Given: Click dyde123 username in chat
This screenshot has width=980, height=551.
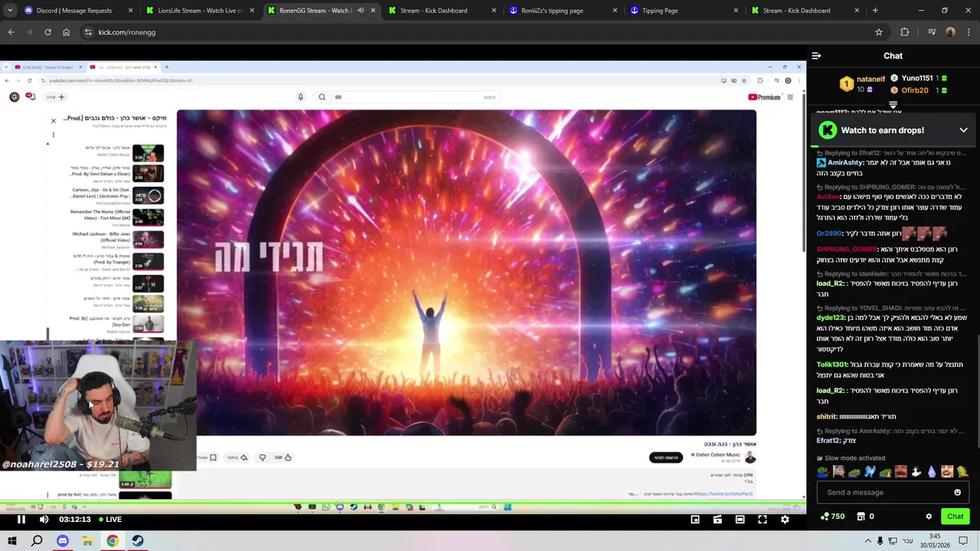Looking at the screenshot, I should coord(831,318).
